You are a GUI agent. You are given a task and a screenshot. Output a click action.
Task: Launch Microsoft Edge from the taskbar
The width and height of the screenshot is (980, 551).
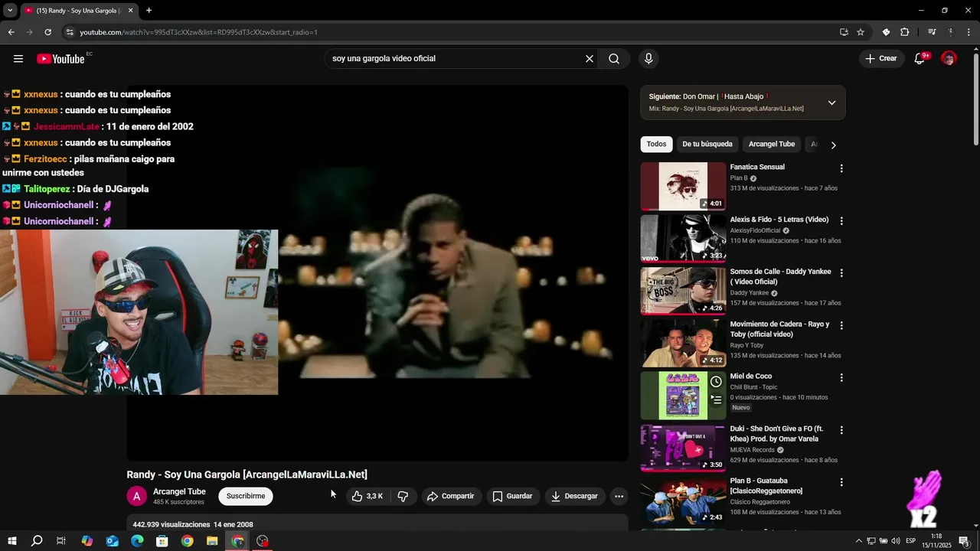tap(137, 541)
